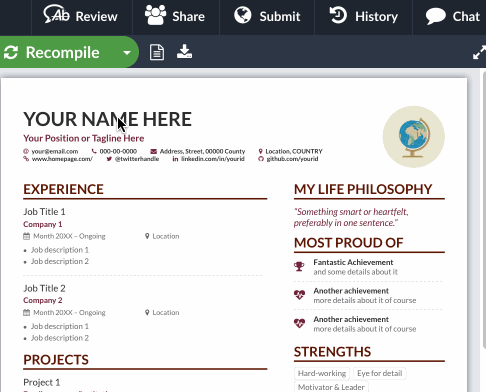486x392 pixels.
Task: Click the Share people icon
Action: 155,15
